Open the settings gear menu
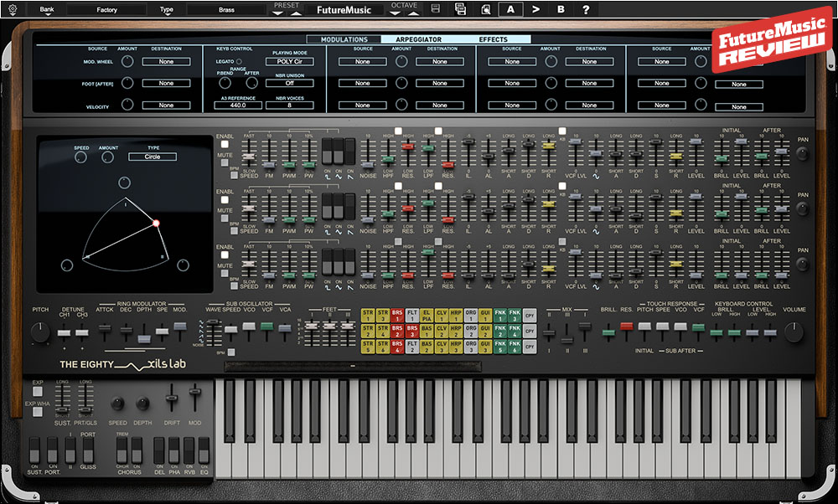Screen dimensions: 838x504 [13, 9]
